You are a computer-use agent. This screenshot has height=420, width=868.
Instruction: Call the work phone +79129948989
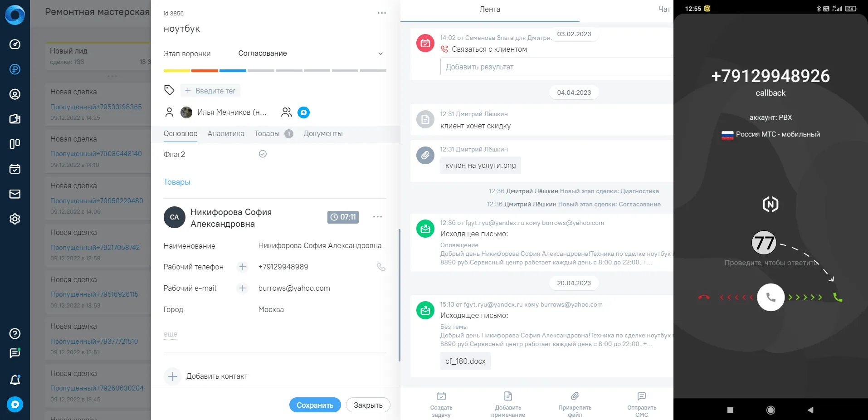point(381,267)
